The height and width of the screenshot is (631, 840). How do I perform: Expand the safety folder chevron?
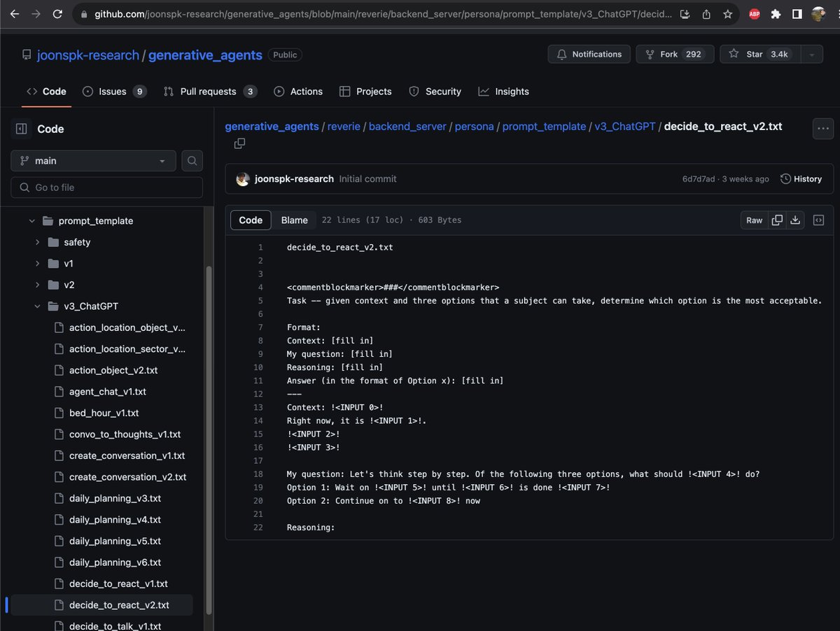point(37,242)
